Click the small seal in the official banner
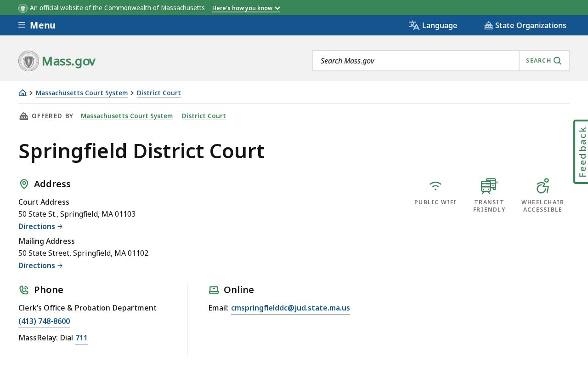Viewport: 588px width, 368px height. 23,8
